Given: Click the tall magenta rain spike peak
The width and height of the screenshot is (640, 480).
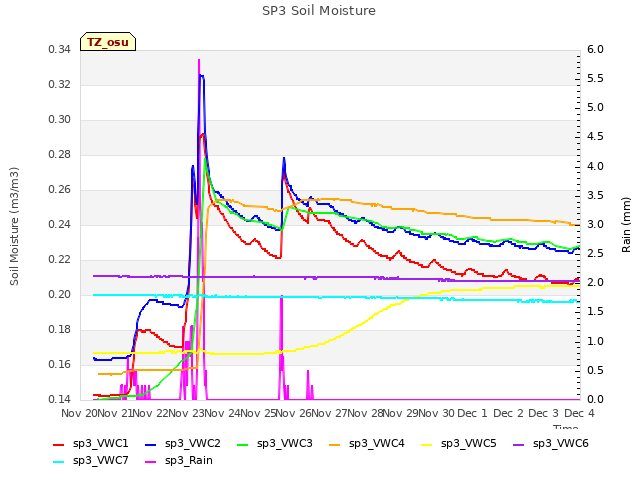Looking at the screenshot, I should (x=199, y=60).
